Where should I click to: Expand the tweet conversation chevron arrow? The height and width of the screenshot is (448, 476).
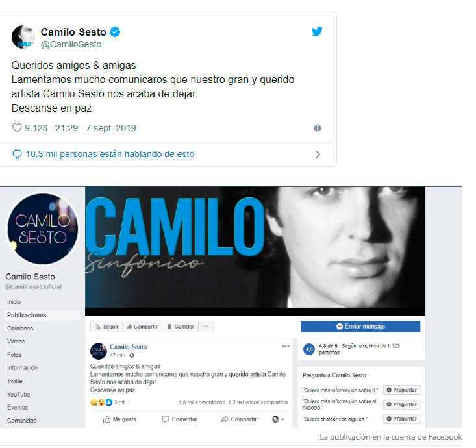[x=318, y=155]
